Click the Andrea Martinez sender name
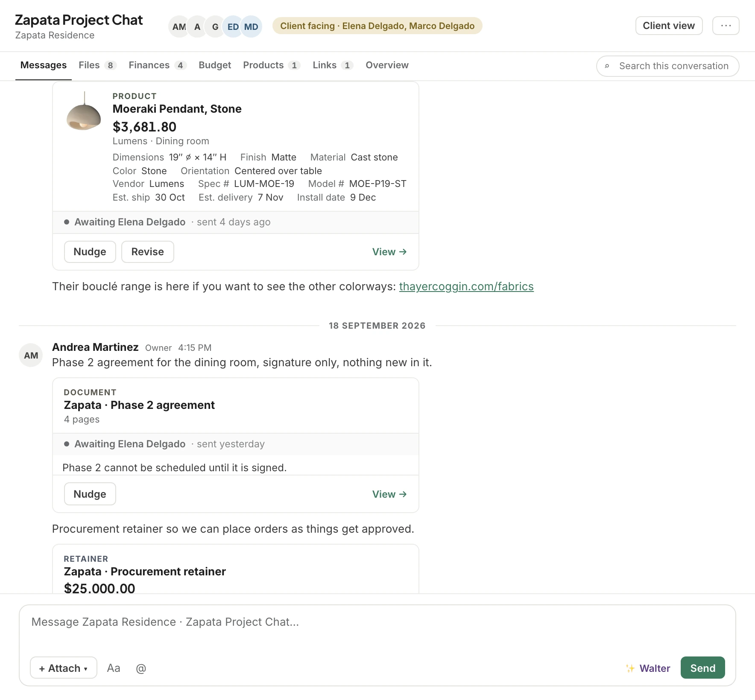 [x=95, y=347]
